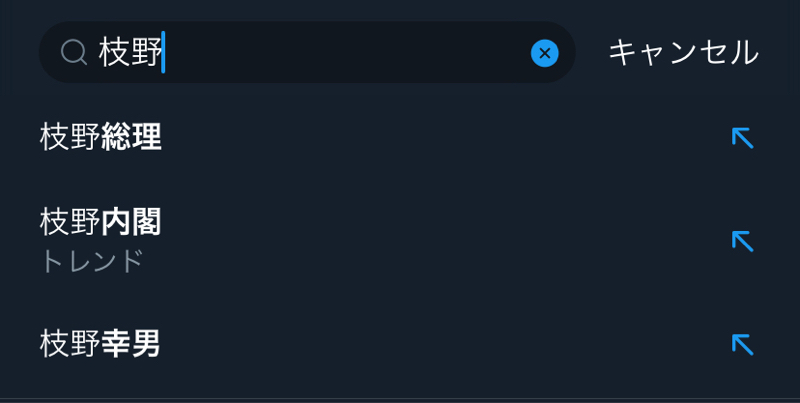Fill the search box with 枝野総理 via its arrow
Image resolution: width=800 pixels, height=403 pixels.
742,138
